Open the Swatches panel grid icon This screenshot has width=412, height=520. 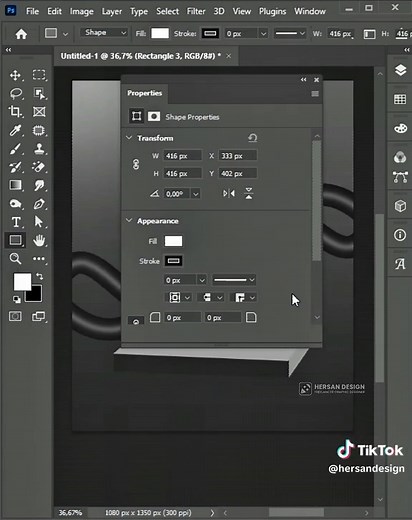pyautogui.click(x=400, y=99)
